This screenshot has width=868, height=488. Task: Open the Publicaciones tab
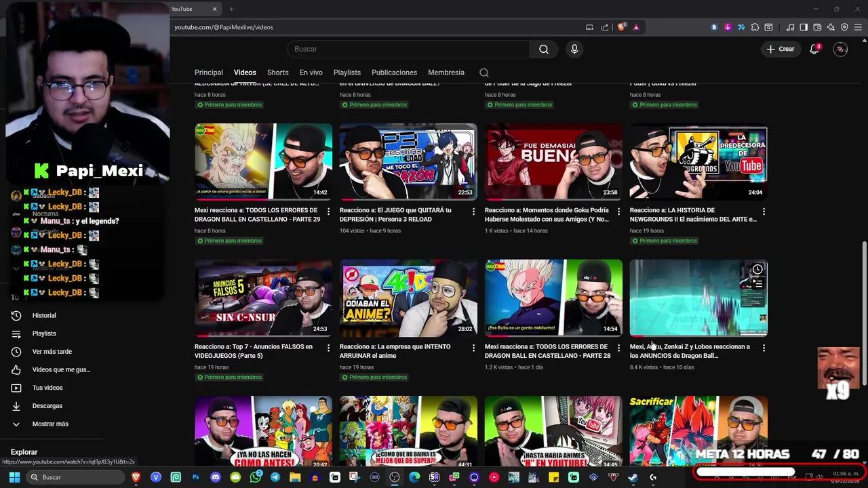[x=394, y=73]
